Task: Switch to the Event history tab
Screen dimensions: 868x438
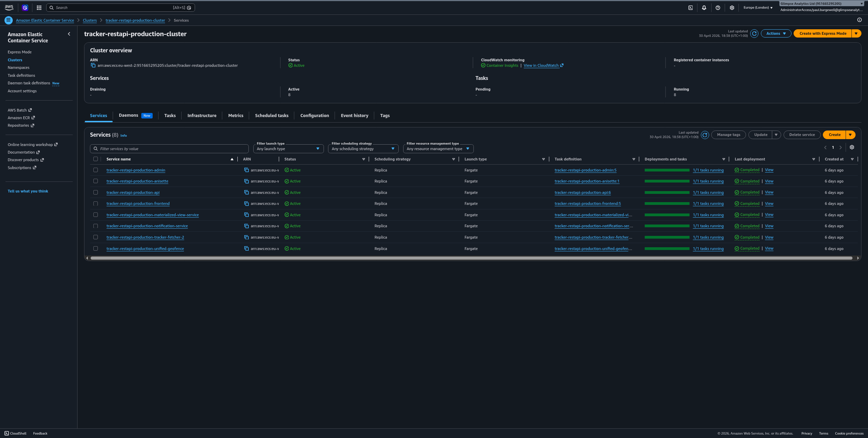Action: point(355,116)
